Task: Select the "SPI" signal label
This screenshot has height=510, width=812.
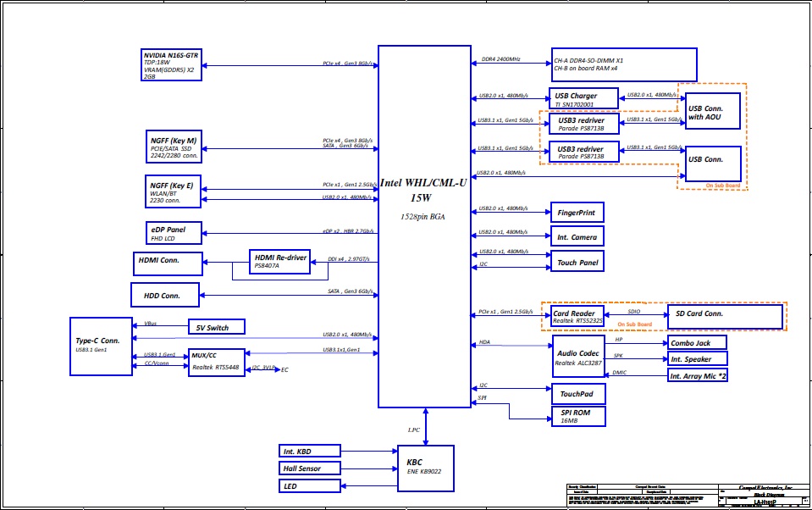Action: pyautogui.click(x=482, y=397)
